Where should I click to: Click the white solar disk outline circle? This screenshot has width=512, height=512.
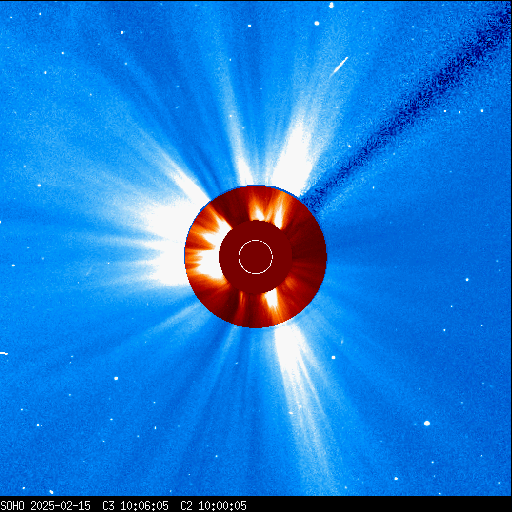tap(256, 257)
